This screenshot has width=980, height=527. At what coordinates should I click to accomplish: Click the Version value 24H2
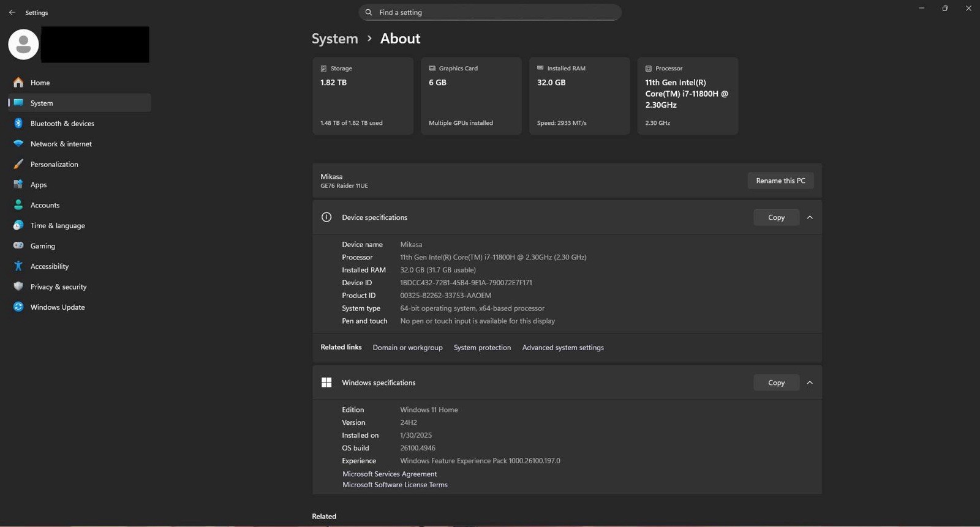click(x=409, y=422)
